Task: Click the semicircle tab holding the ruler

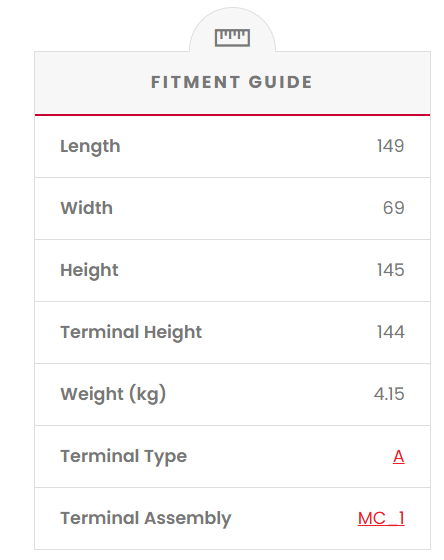Action: (x=232, y=30)
